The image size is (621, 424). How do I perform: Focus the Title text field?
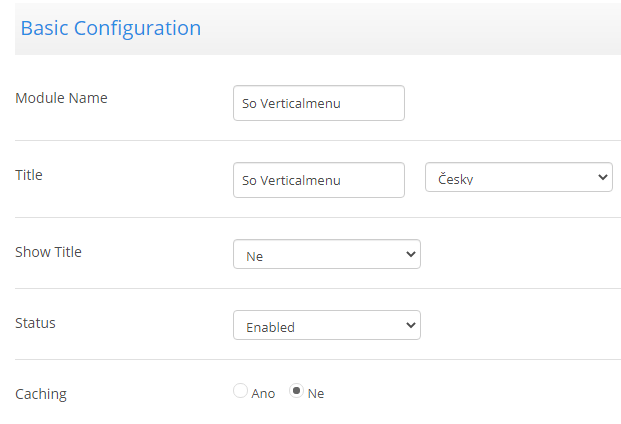tap(319, 180)
